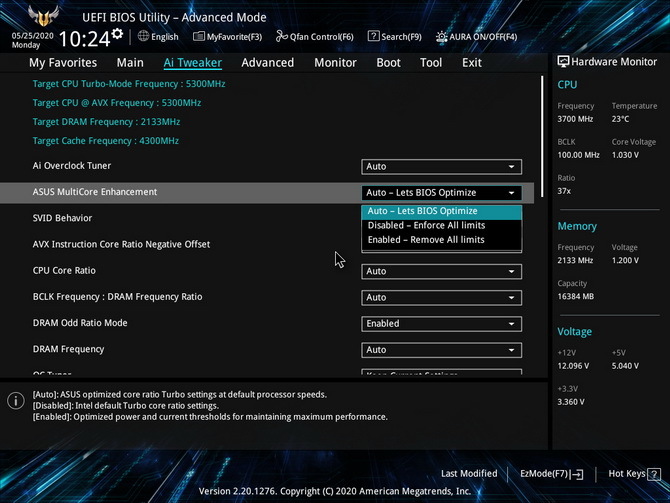Click Target DRAM Frequency : 2133MHz text

106,122
